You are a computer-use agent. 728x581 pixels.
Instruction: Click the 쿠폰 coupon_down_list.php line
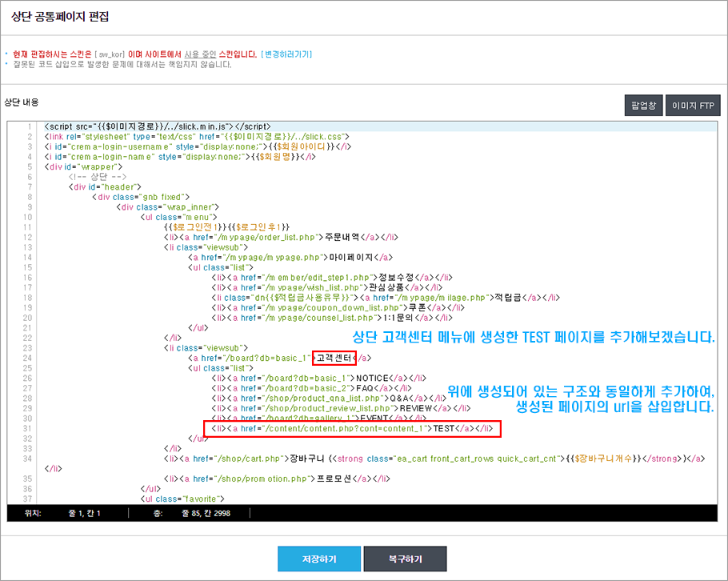click(x=338, y=307)
